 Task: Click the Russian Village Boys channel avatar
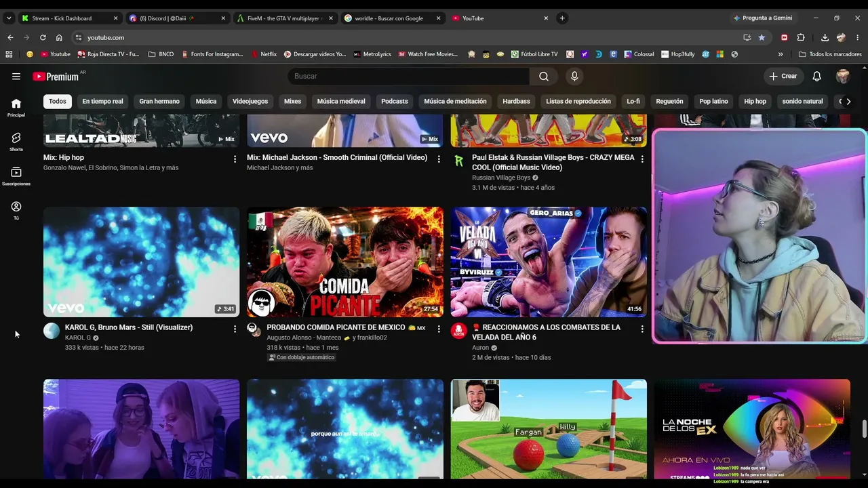pyautogui.click(x=459, y=161)
